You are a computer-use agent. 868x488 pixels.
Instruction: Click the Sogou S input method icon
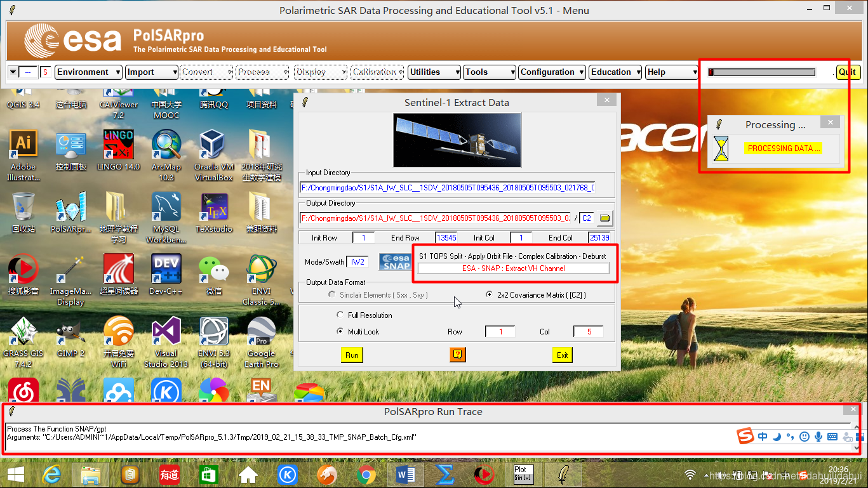coord(745,437)
